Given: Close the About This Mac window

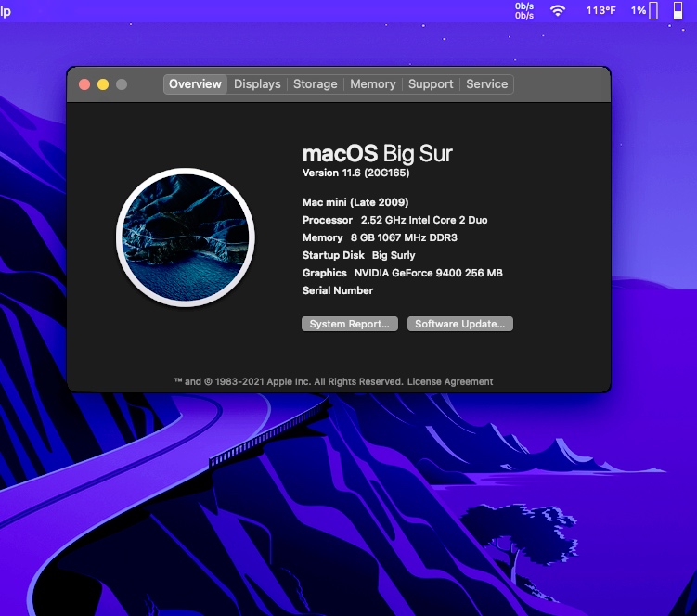Looking at the screenshot, I should [84, 84].
